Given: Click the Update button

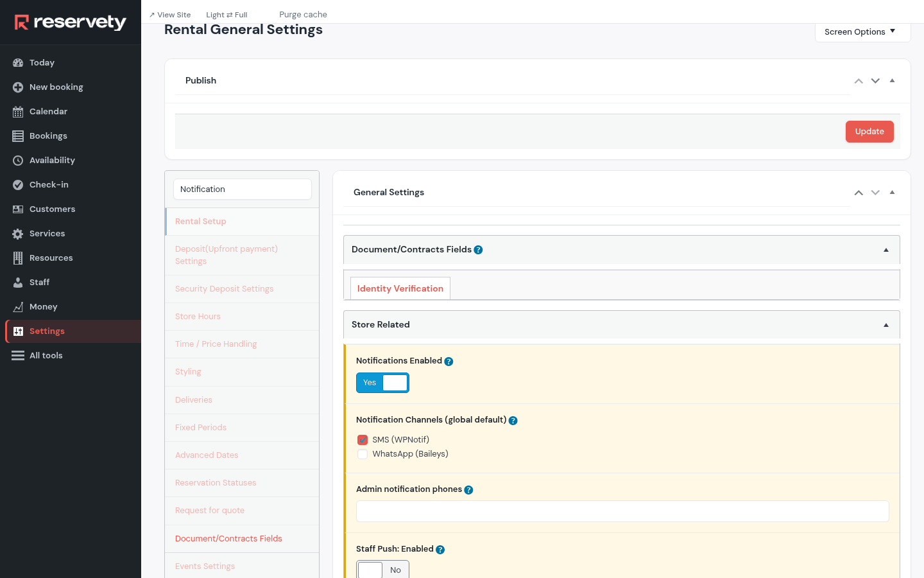Looking at the screenshot, I should (x=869, y=132).
